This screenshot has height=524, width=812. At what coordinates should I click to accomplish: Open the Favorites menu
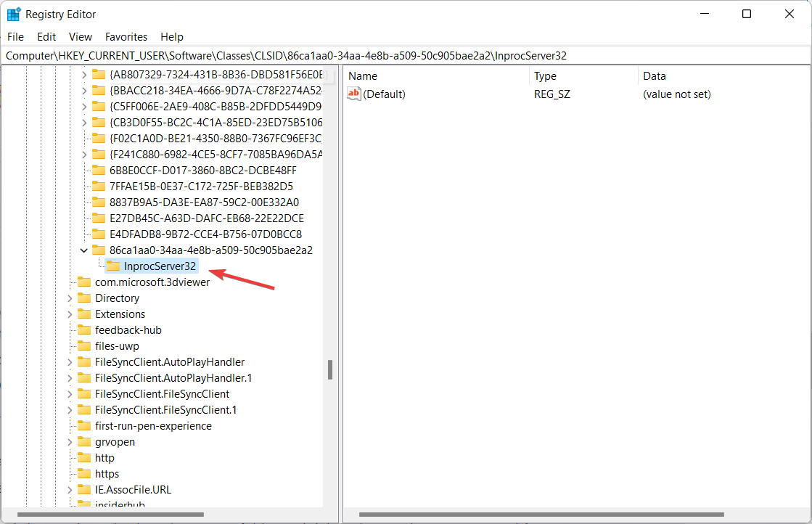point(126,37)
